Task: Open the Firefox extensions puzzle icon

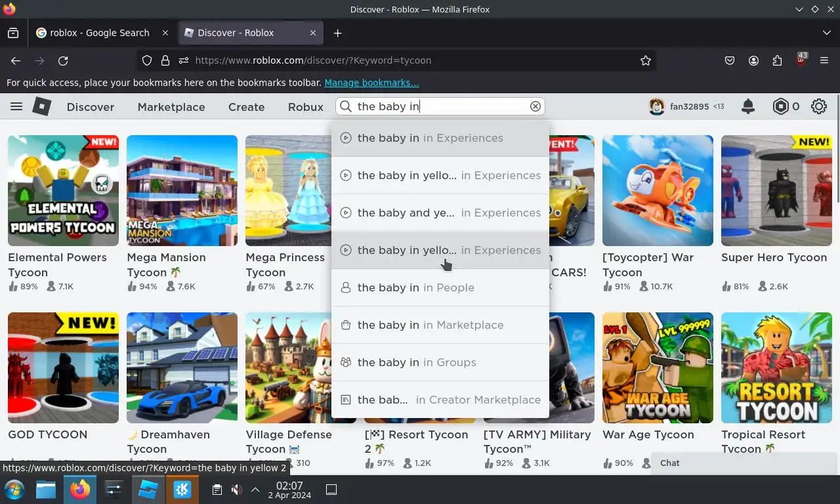Action: [777, 60]
